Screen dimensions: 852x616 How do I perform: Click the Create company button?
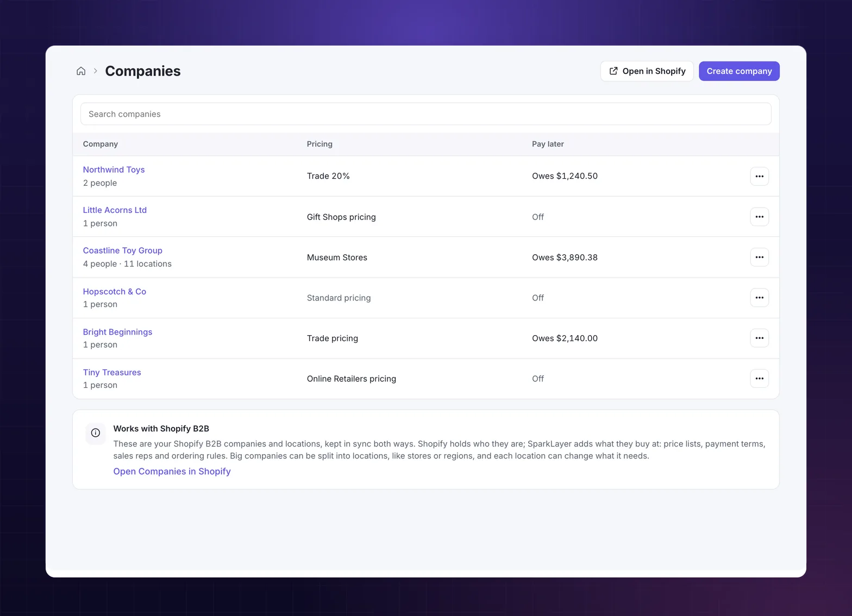[x=739, y=71]
